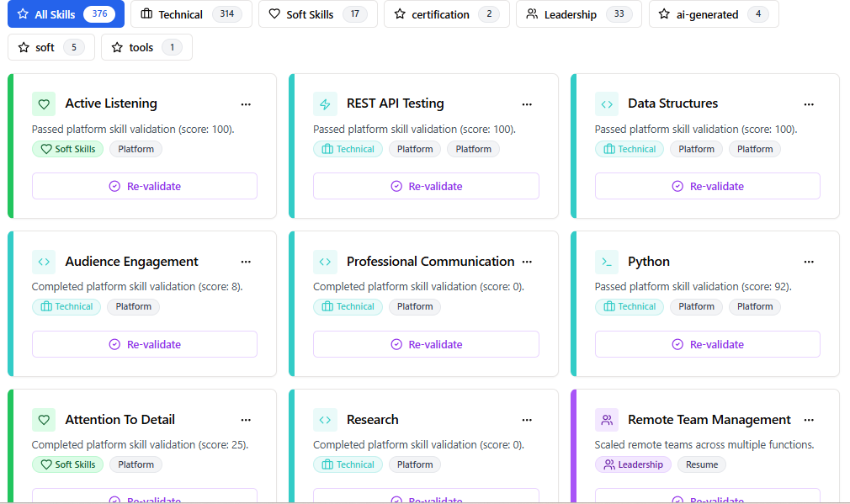Viewport: 850px width, 504px height.
Task: Click the lightning icon beside REST API Testing
Action: 325,103
